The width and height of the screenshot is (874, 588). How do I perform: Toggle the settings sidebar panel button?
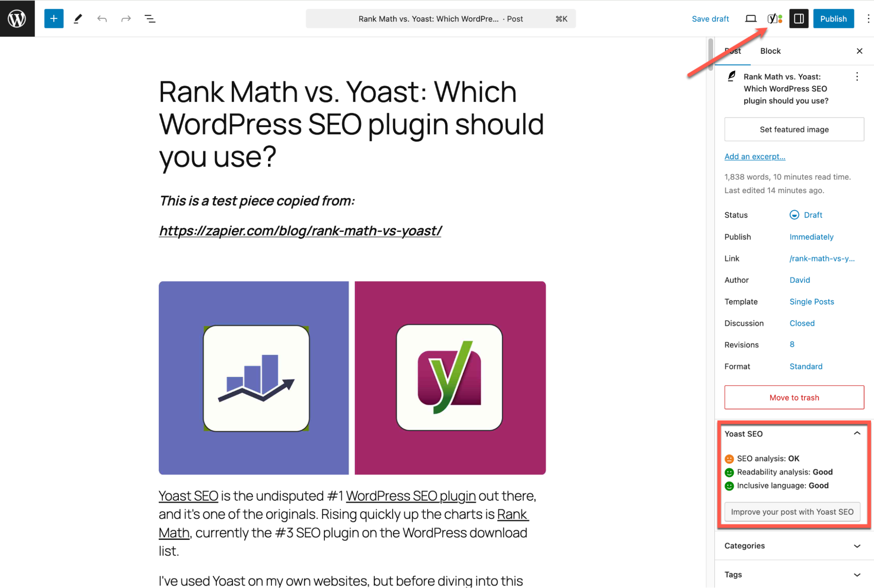click(x=798, y=18)
